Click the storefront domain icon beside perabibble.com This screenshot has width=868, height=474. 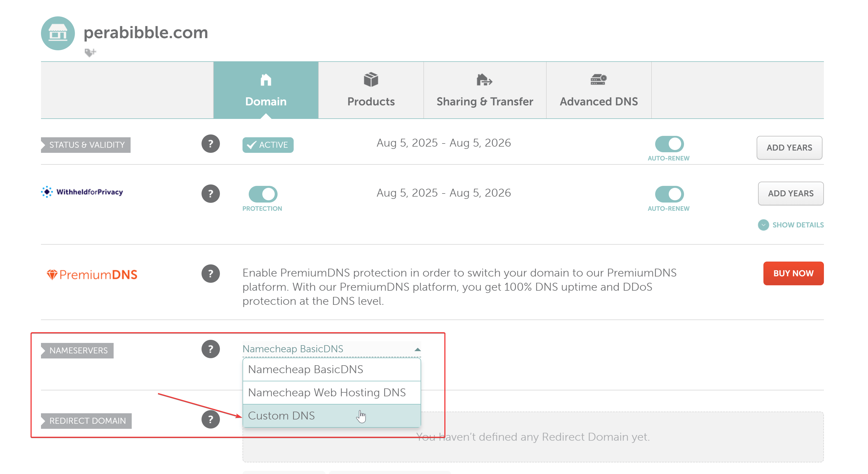(x=58, y=33)
